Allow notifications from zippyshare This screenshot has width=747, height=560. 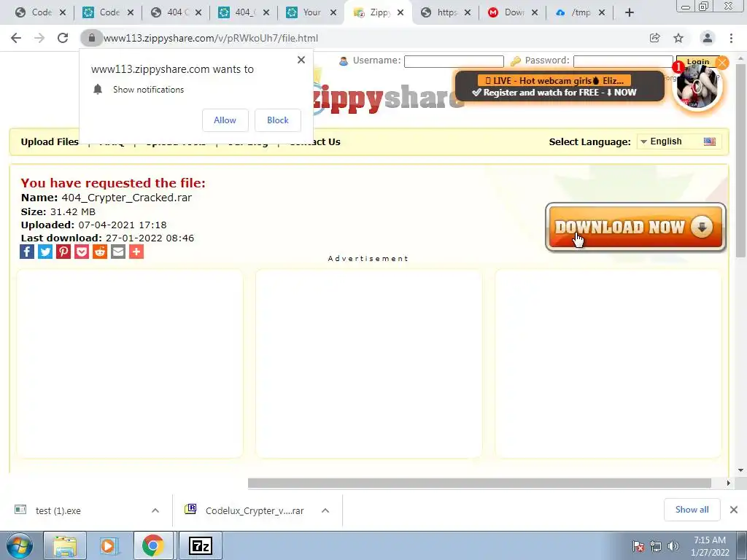coord(225,120)
